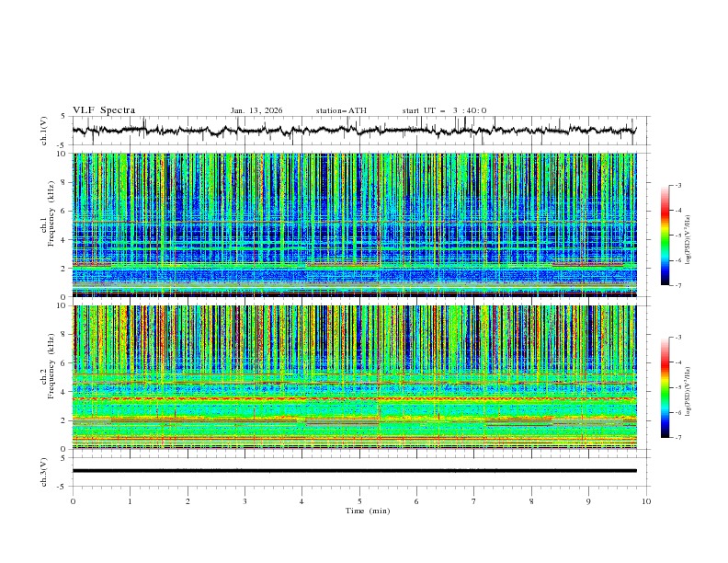728x563 pixels.
Task: Click the ch.3 voltage trace panel
Action: [359, 470]
